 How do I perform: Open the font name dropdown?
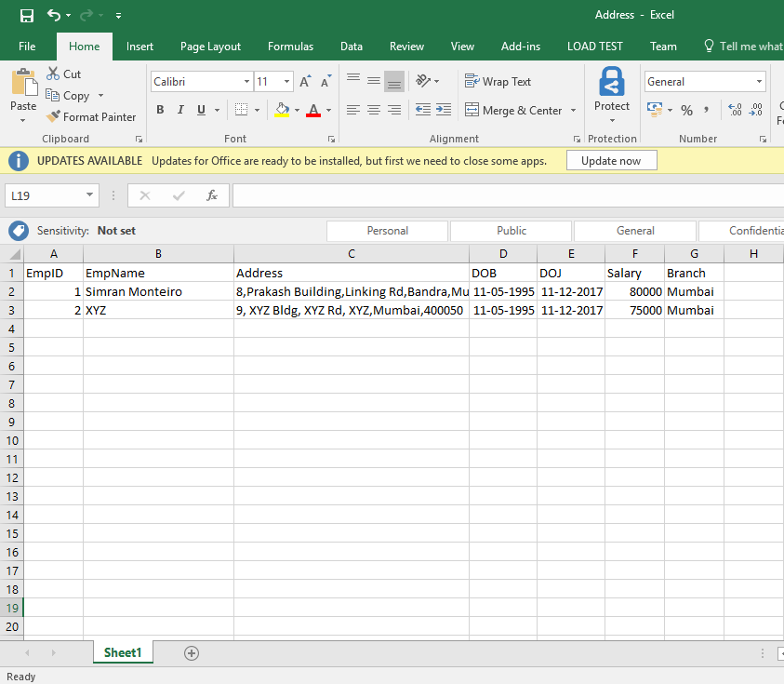pyautogui.click(x=249, y=81)
